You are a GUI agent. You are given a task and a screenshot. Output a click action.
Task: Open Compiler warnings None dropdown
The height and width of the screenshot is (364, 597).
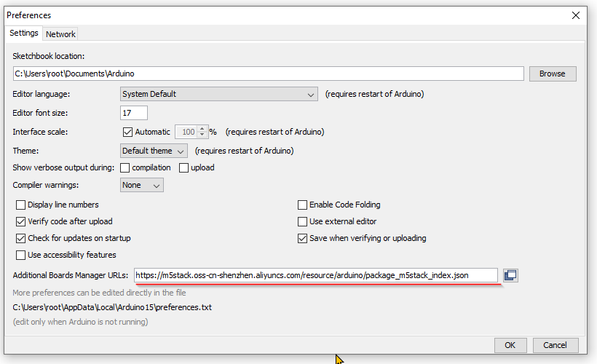pyautogui.click(x=142, y=185)
